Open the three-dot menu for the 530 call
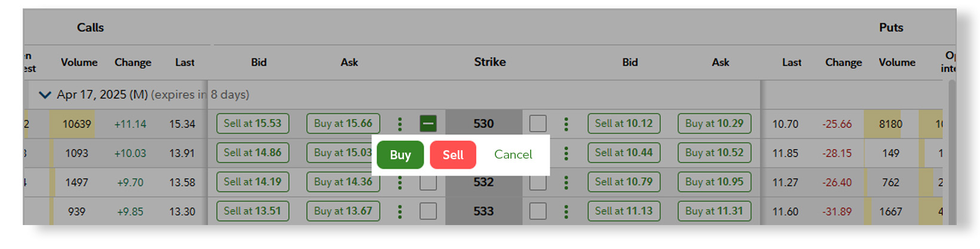980x249 pixels. (400, 124)
